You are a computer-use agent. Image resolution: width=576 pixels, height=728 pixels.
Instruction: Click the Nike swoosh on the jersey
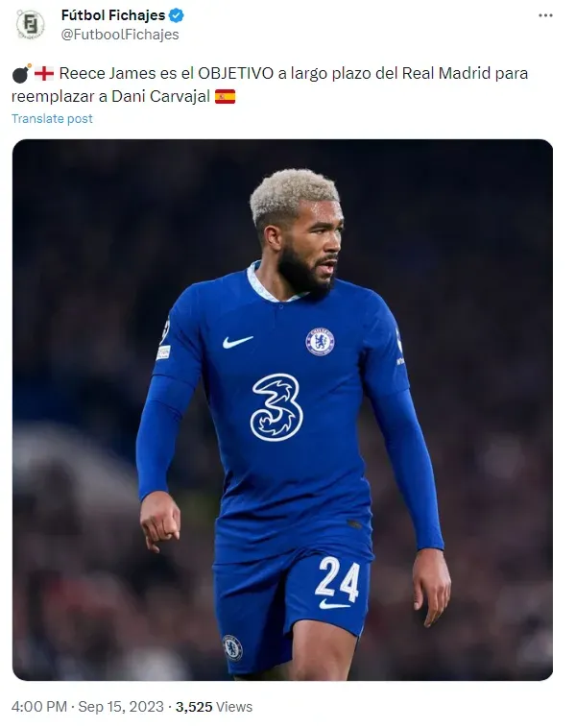coord(237,342)
